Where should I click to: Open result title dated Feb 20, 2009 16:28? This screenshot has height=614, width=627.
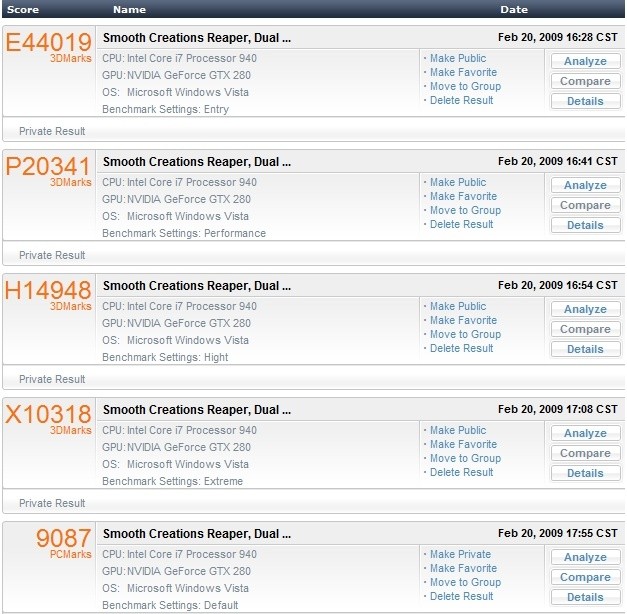pyautogui.click(x=197, y=38)
